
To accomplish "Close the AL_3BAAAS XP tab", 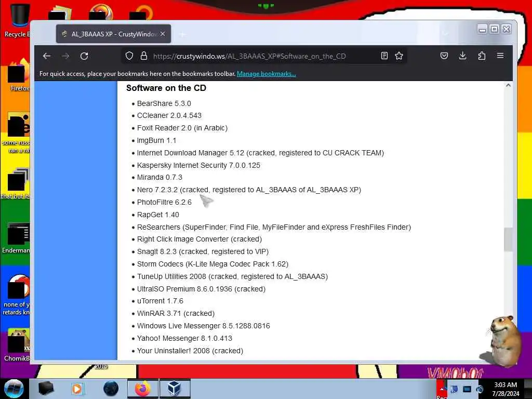I will click(x=163, y=34).
